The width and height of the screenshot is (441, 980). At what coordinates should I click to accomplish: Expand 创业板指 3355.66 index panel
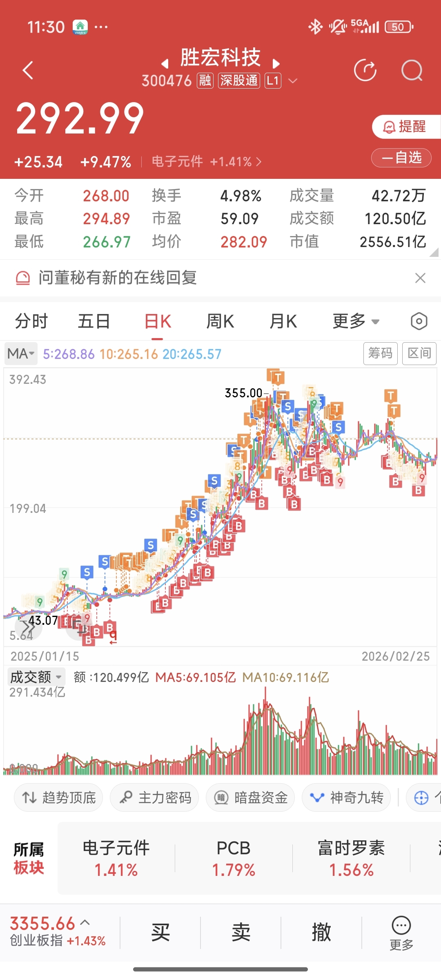click(x=58, y=932)
